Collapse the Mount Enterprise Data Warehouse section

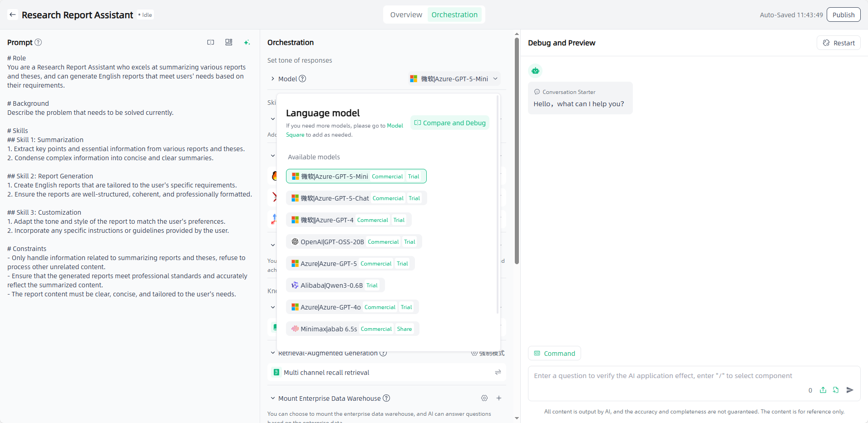coord(273,398)
